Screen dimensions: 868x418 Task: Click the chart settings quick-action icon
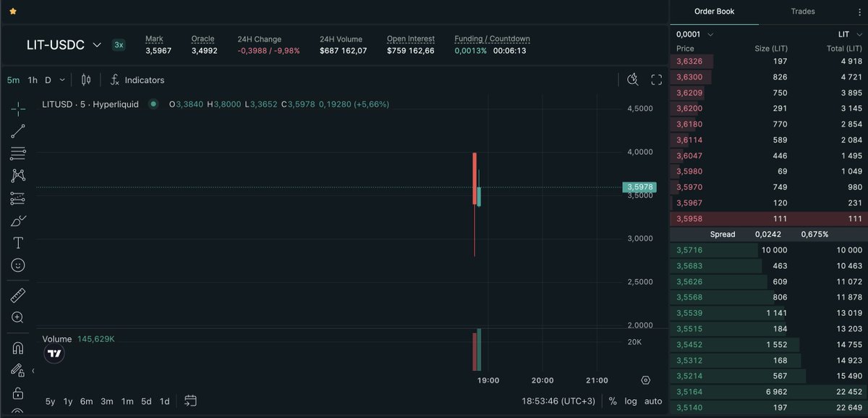pos(633,80)
